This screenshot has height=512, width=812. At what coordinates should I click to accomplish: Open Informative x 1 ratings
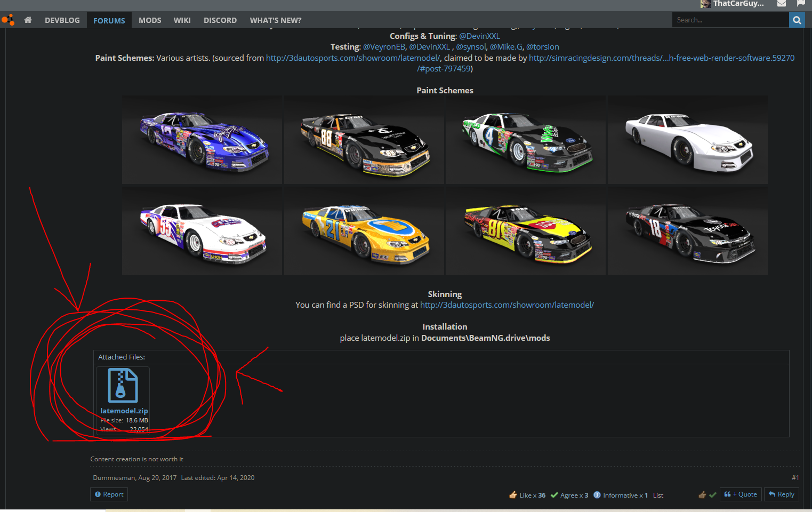621,495
